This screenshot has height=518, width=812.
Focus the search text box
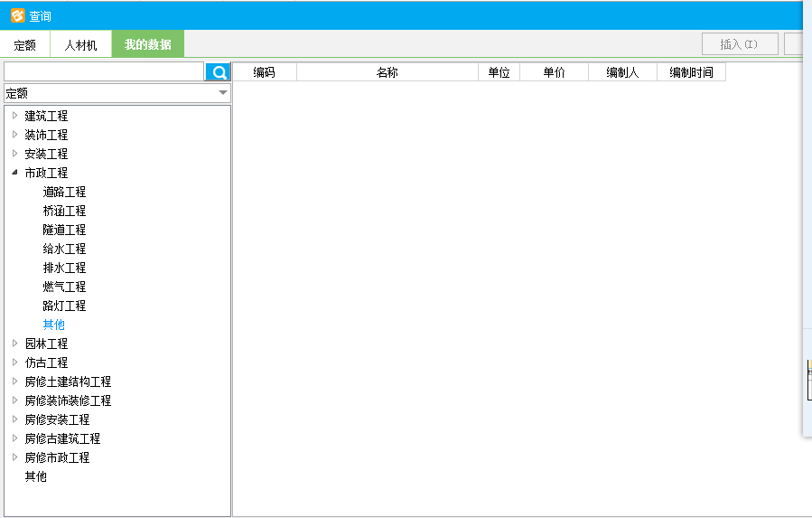click(x=104, y=71)
